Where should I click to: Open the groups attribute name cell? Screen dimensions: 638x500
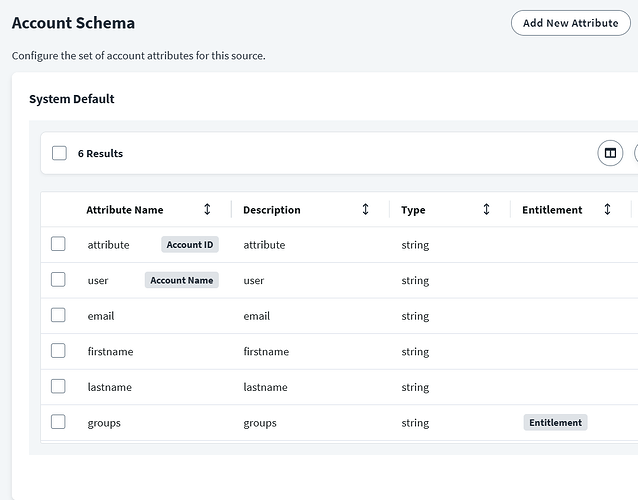pos(104,423)
